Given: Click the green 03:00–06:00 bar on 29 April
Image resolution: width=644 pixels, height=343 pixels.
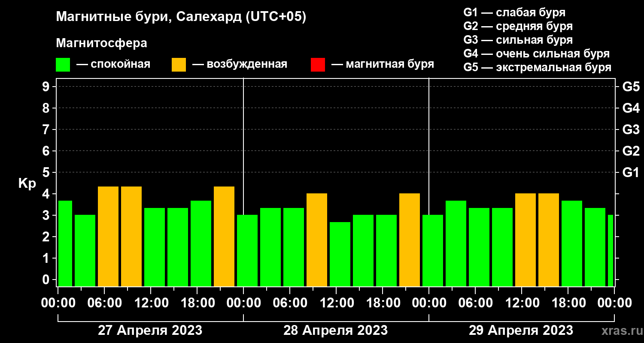Looking at the screenshot, I should point(456,244).
